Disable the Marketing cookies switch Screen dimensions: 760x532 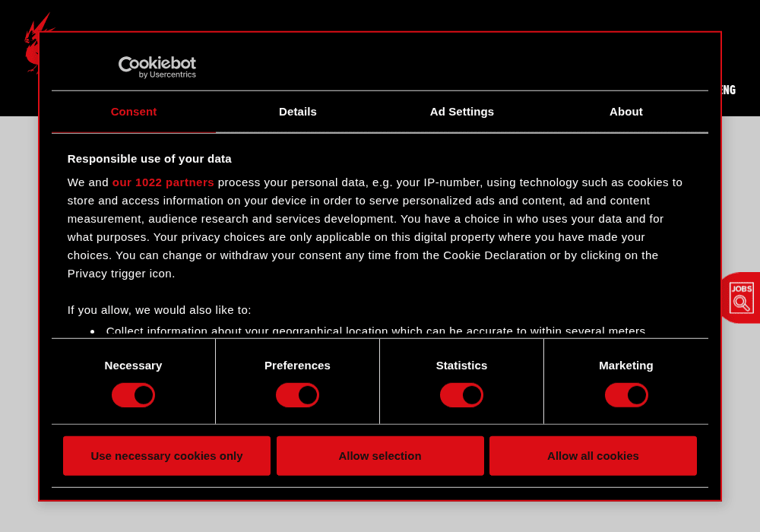[x=626, y=395]
